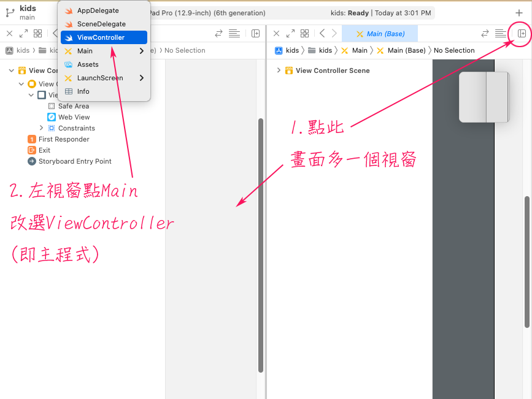
Task: Click right editor vertical scrollbar
Action: click(527, 262)
